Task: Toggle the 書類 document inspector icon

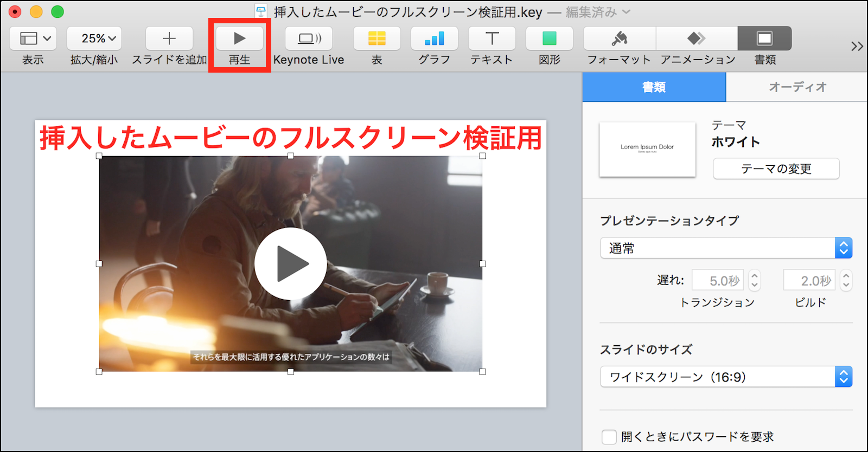Action: point(764,38)
